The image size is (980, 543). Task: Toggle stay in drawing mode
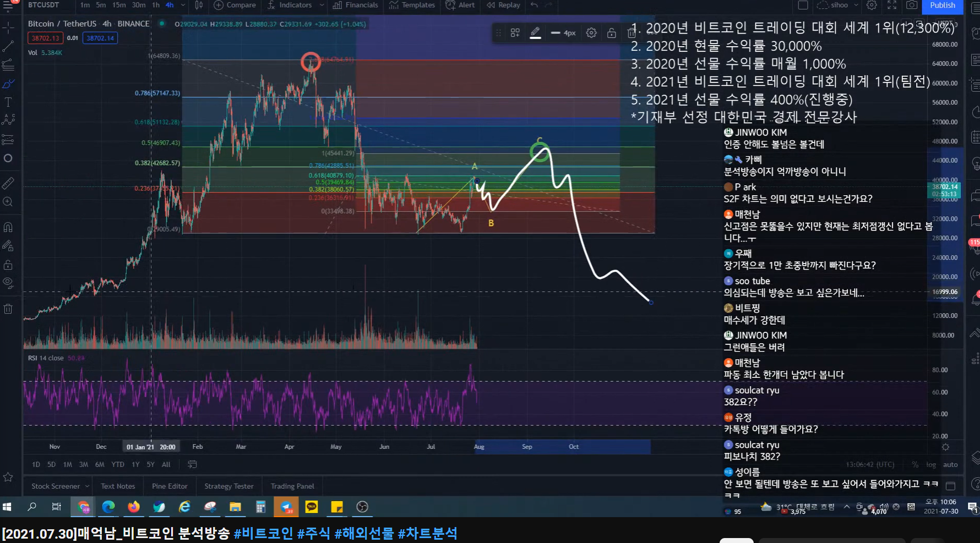coord(8,246)
